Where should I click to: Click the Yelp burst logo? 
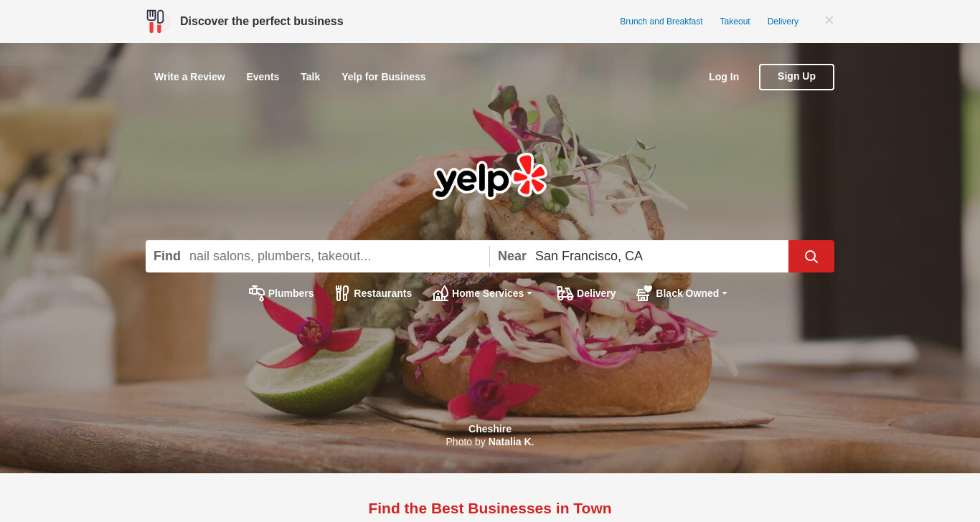[530, 174]
